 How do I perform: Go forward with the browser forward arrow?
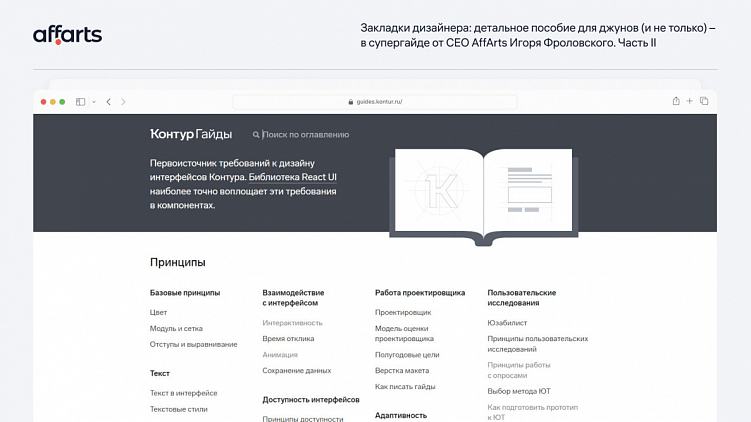(x=124, y=102)
